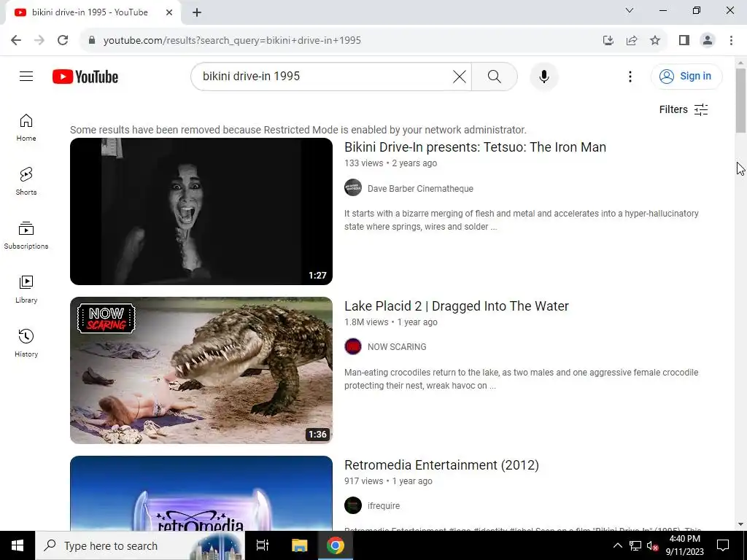
Task: Go forward with browser forward arrow
Action: pyautogui.click(x=39, y=40)
